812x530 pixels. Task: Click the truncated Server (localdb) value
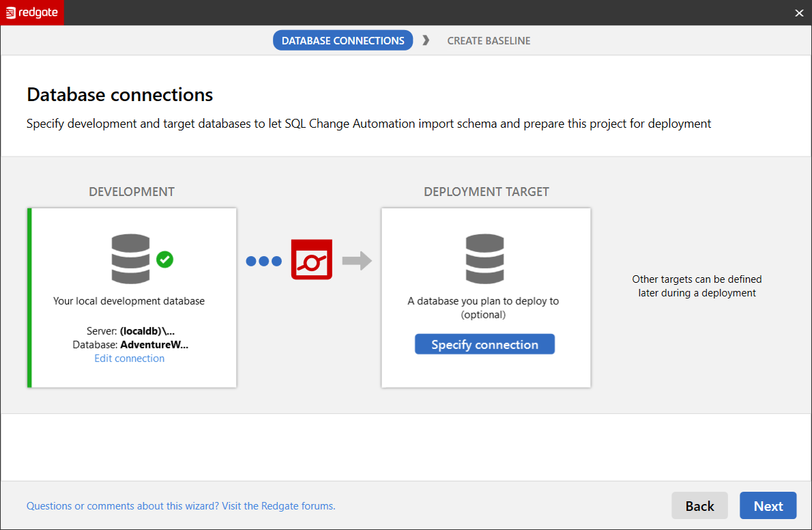tap(147, 331)
